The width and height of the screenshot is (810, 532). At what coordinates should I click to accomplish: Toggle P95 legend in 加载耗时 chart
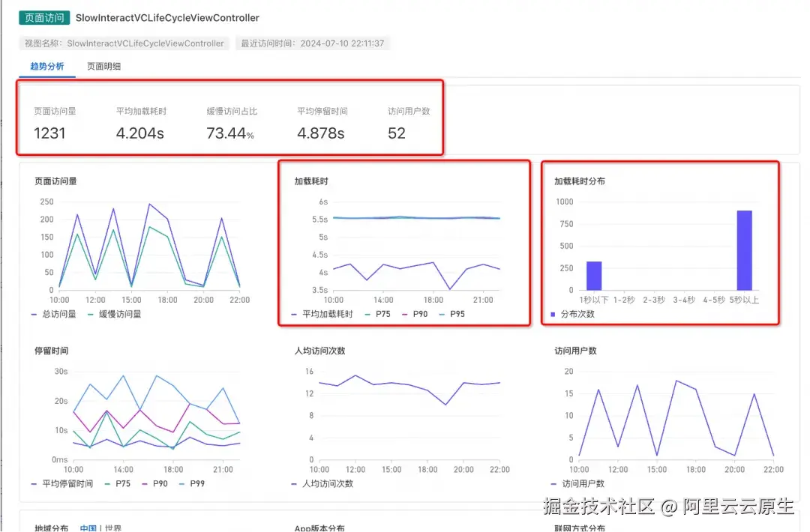pyautogui.click(x=452, y=314)
